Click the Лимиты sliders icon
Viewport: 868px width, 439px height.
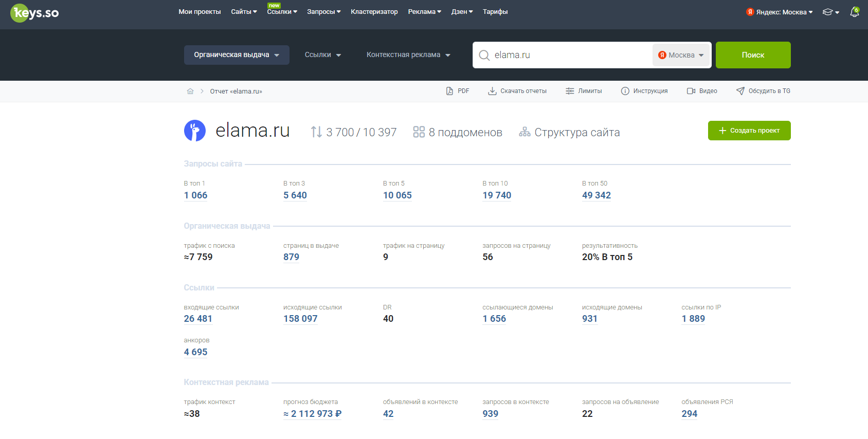click(x=570, y=91)
